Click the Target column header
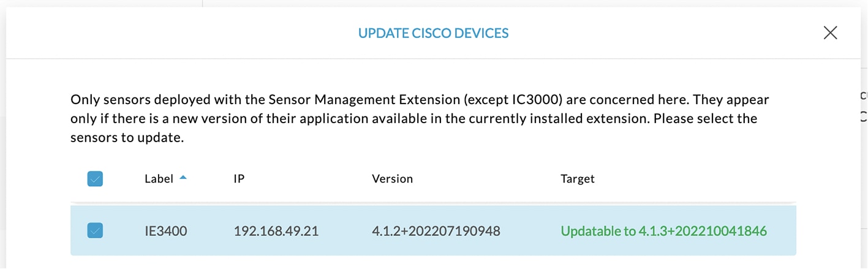The width and height of the screenshot is (868, 269). 578,179
